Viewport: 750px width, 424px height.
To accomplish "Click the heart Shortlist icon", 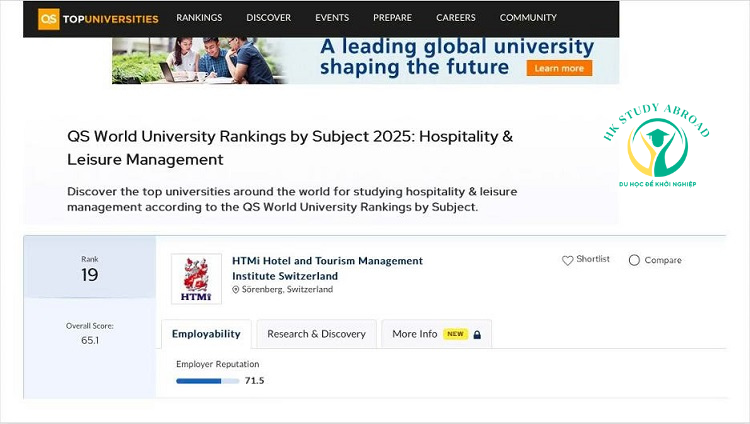I will (x=568, y=260).
